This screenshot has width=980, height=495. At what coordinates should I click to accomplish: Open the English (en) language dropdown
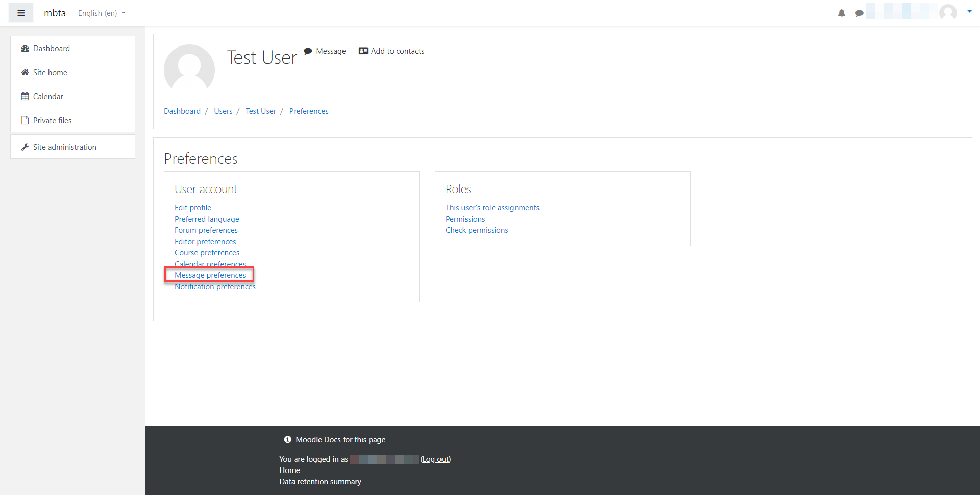(102, 13)
